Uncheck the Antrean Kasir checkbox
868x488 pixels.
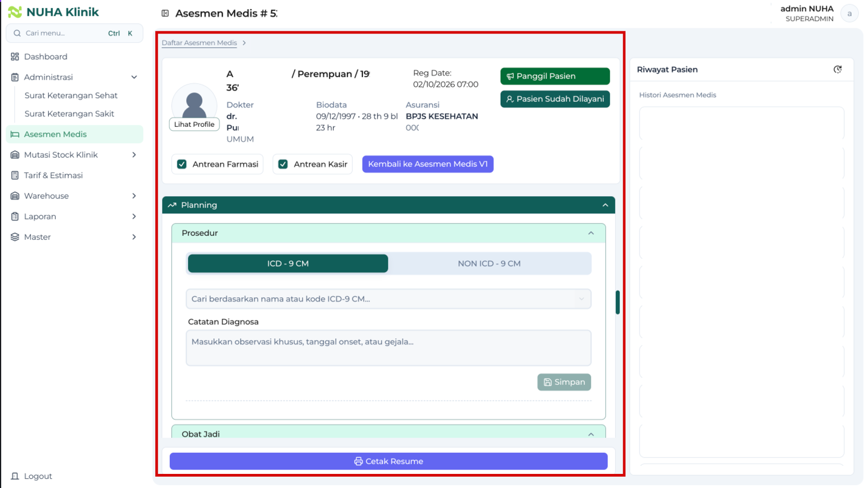click(283, 164)
